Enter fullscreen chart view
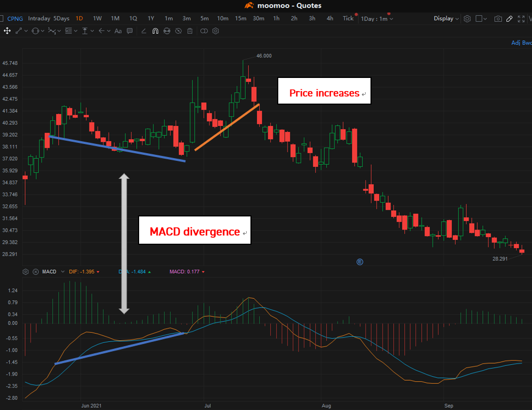The image size is (532, 410). 521,19
